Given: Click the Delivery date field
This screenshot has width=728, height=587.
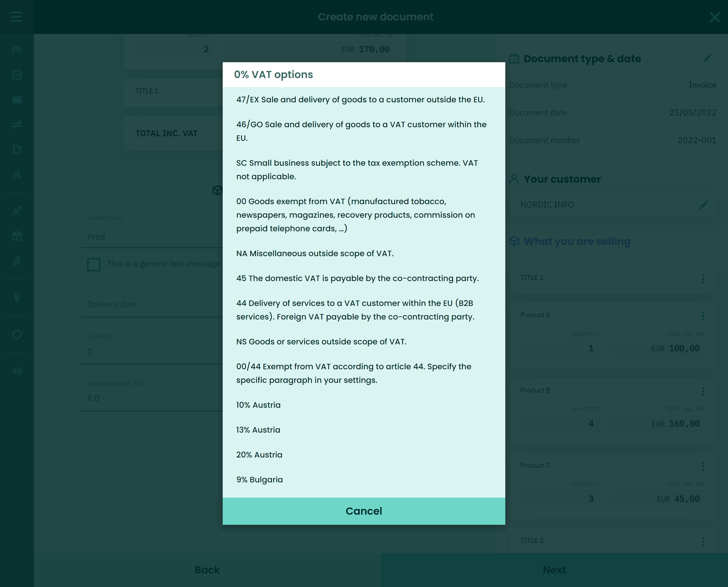Looking at the screenshot, I should pyautogui.click(x=152, y=304).
